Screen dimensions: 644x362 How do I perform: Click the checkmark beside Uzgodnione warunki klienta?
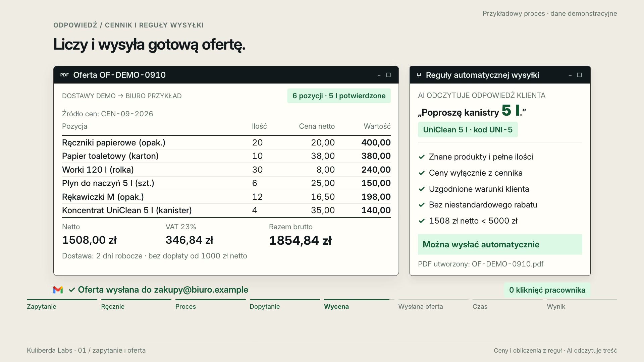pos(422,189)
